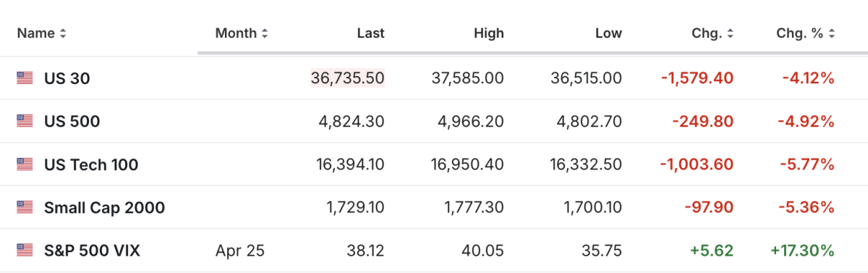Sort by Chg. column sort arrows
This screenshot has height=273, width=868.
(730, 33)
